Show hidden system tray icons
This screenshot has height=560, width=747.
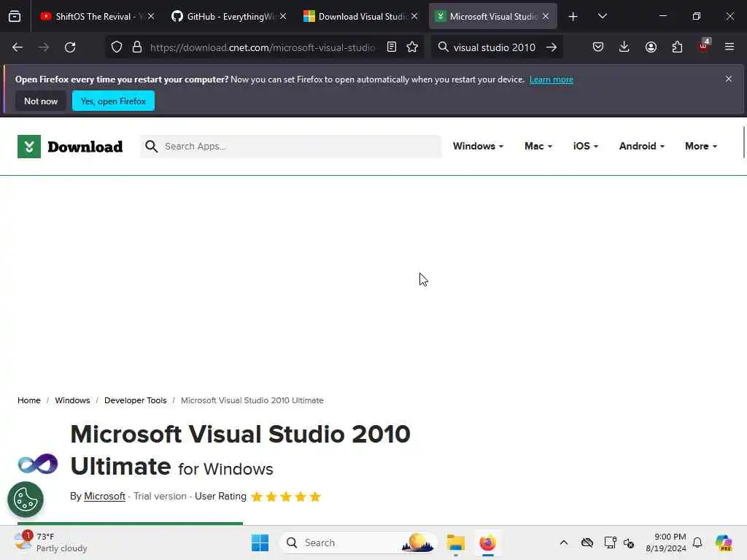pyautogui.click(x=564, y=542)
